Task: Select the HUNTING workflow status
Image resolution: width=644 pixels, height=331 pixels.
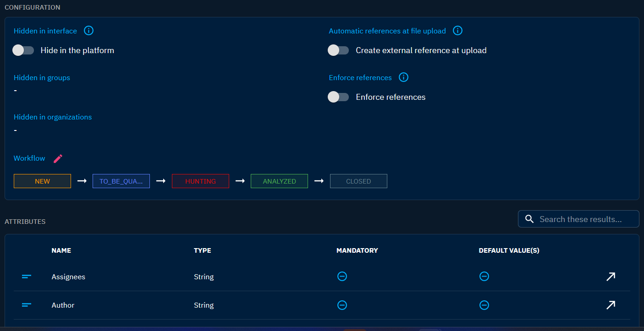Action: 200,181
